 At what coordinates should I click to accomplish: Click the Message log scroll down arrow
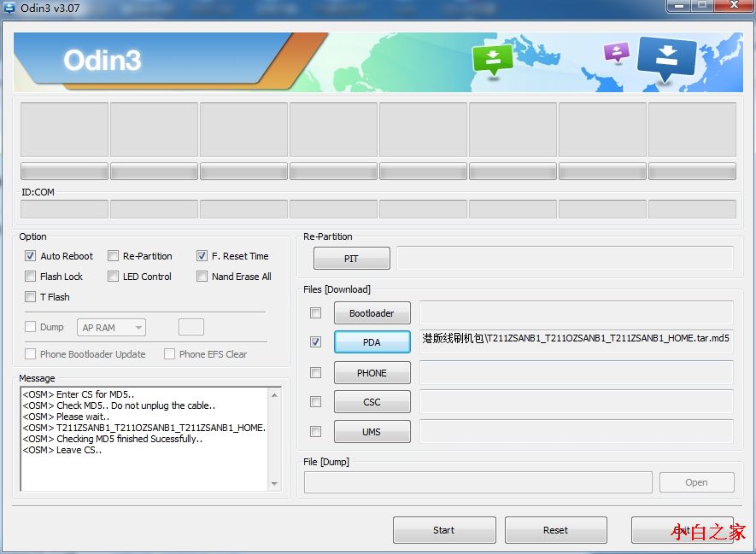click(x=274, y=484)
